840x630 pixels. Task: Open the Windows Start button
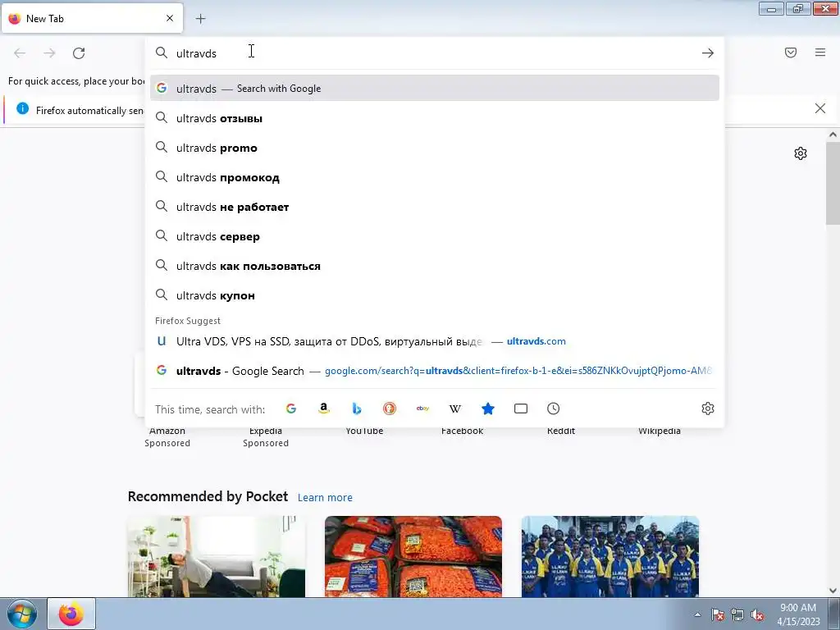22,614
